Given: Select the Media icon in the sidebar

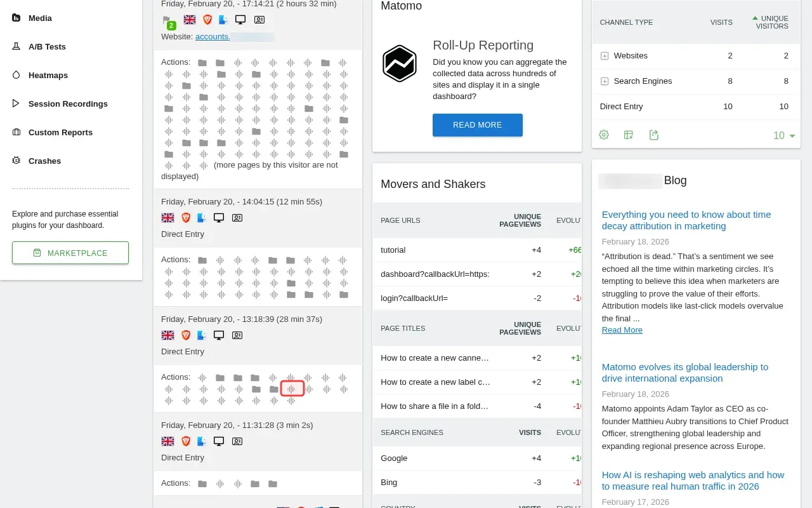Looking at the screenshot, I should (x=15, y=18).
